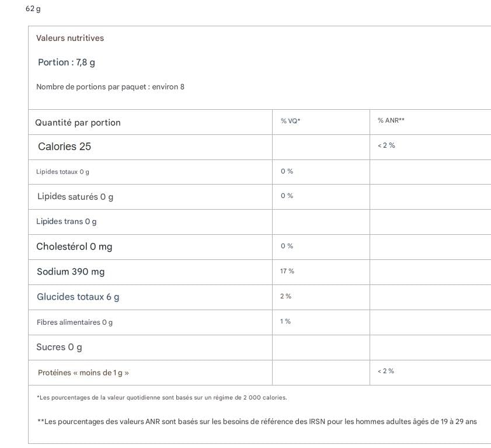Viewport: 491px width, 448px height.
Task: Click the 2 000 calories footnote text
Action: click(x=162, y=398)
